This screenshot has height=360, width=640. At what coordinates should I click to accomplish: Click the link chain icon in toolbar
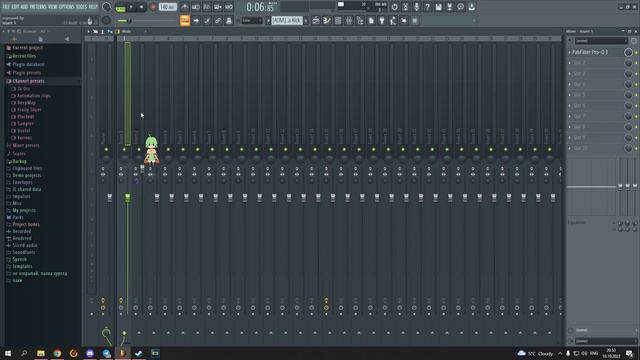(218, 20)
